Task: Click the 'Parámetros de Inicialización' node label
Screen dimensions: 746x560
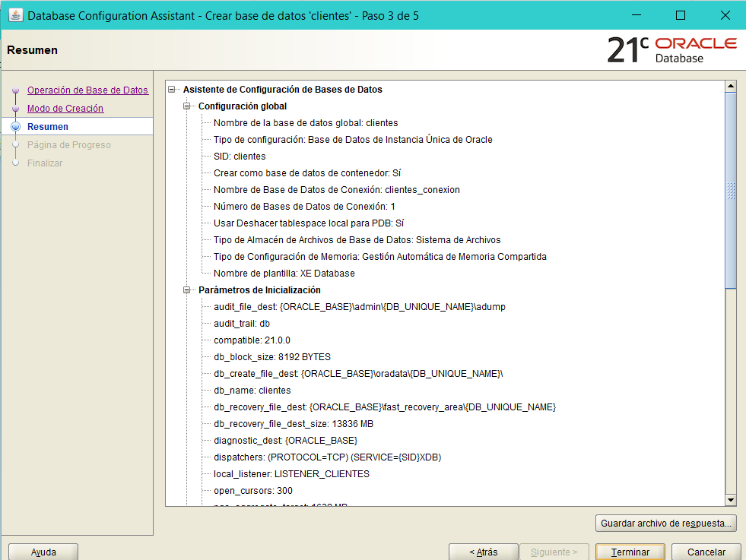Action: (x=259, y=290)
